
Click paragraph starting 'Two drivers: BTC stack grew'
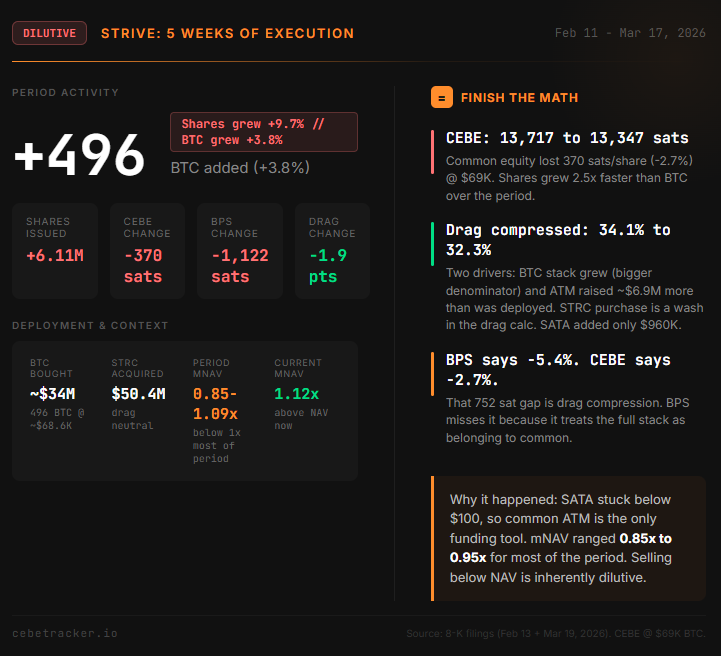click(574, 299)
